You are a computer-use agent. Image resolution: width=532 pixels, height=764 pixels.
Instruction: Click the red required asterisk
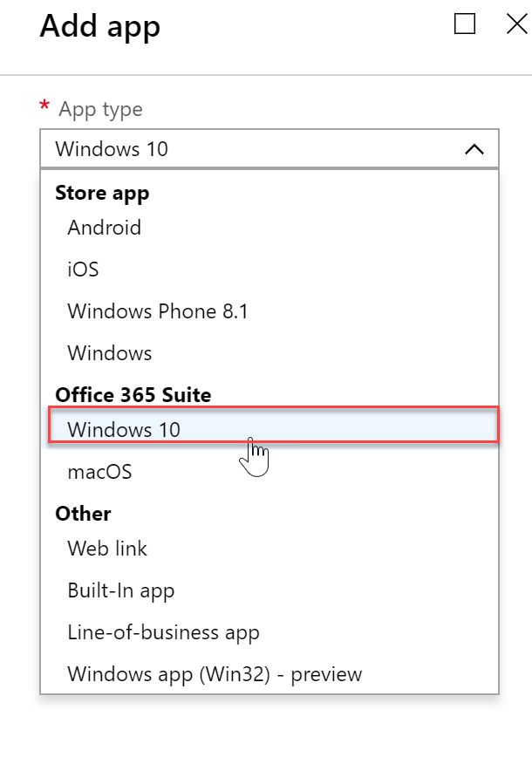[44, 105]
